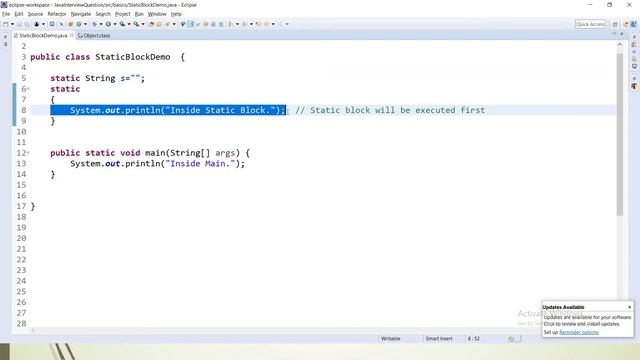Screen dimensions: 640x360
Task: Open the Edit menu
Action: 19,14
